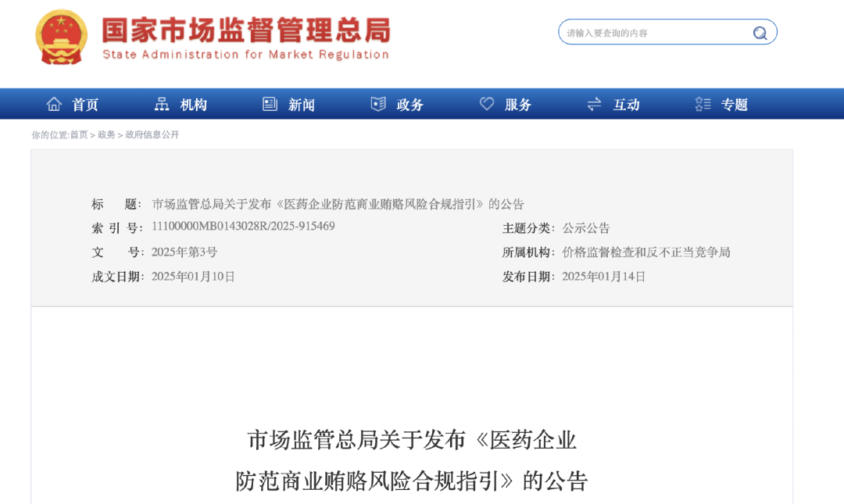Image resolution: width=844 pixels, height=504 pixels.
Task: Click the 公示公告 classification text
Action: tap(586, 227)
